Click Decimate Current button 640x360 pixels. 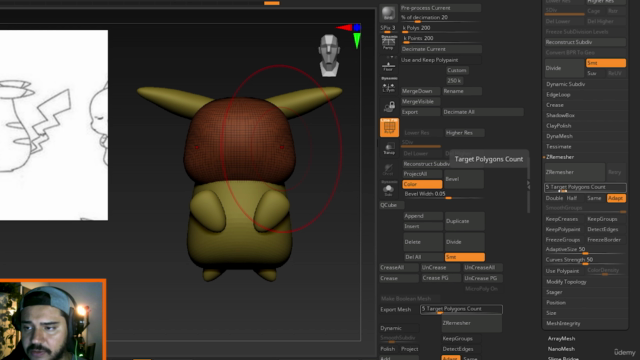(441, 49)
